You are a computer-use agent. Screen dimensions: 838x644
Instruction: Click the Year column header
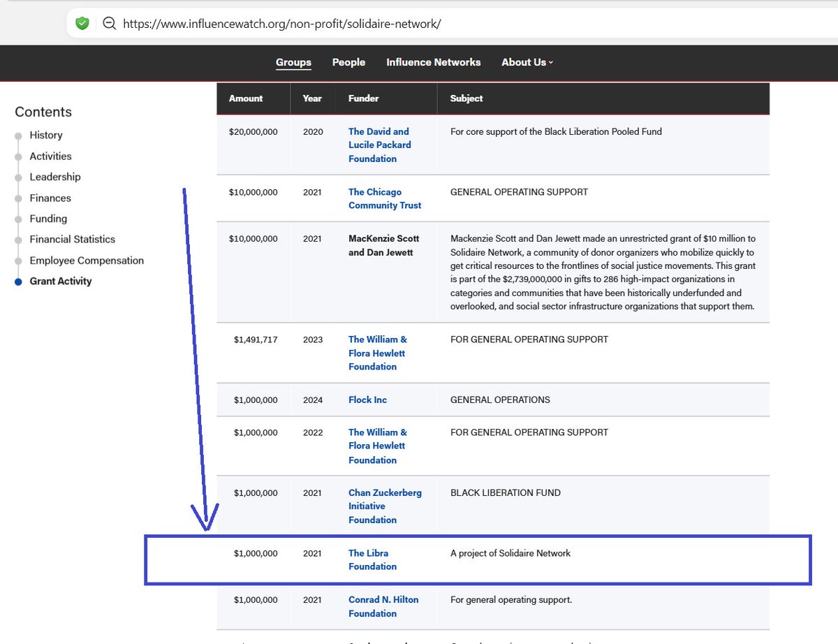tap(312, 98)
